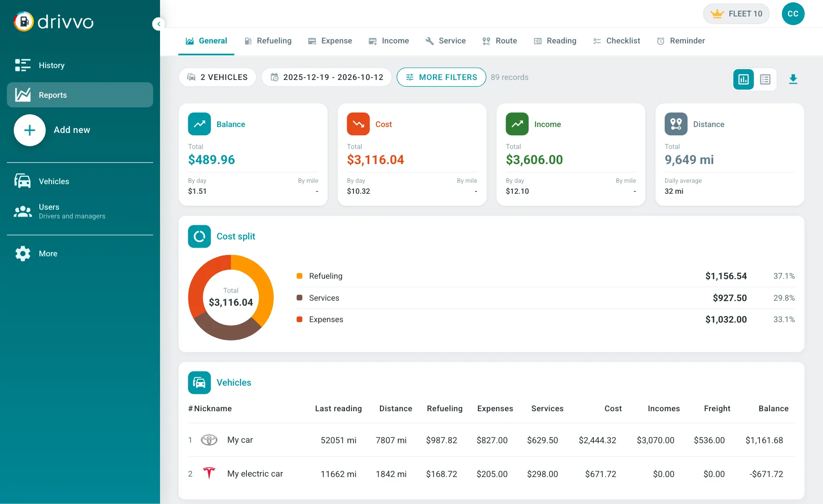This screenshot has width=823, height=504.
Task: Select the chart view toggle
Action: pyautogui.click(x=743, y=80)
